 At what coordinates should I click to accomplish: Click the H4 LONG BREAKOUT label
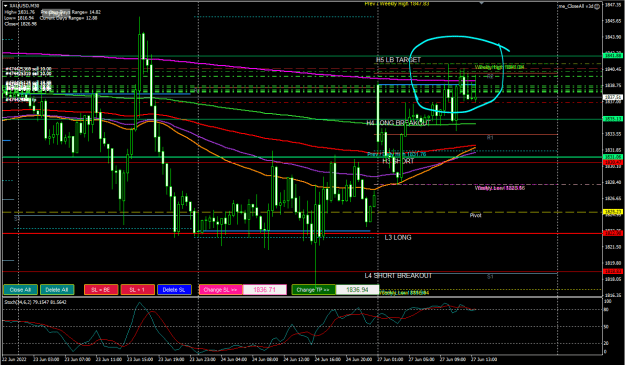[x=398, y=123]
